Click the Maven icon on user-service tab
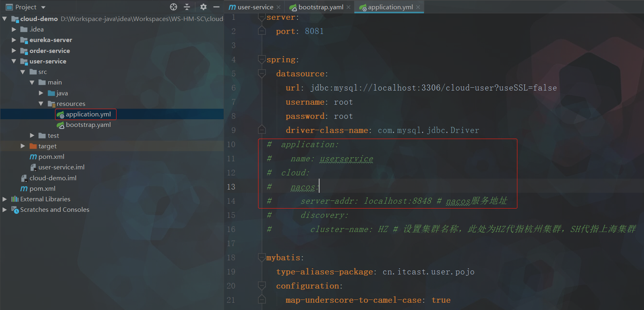Viewport: 644px width, 310px height. (x=232, y=7)
